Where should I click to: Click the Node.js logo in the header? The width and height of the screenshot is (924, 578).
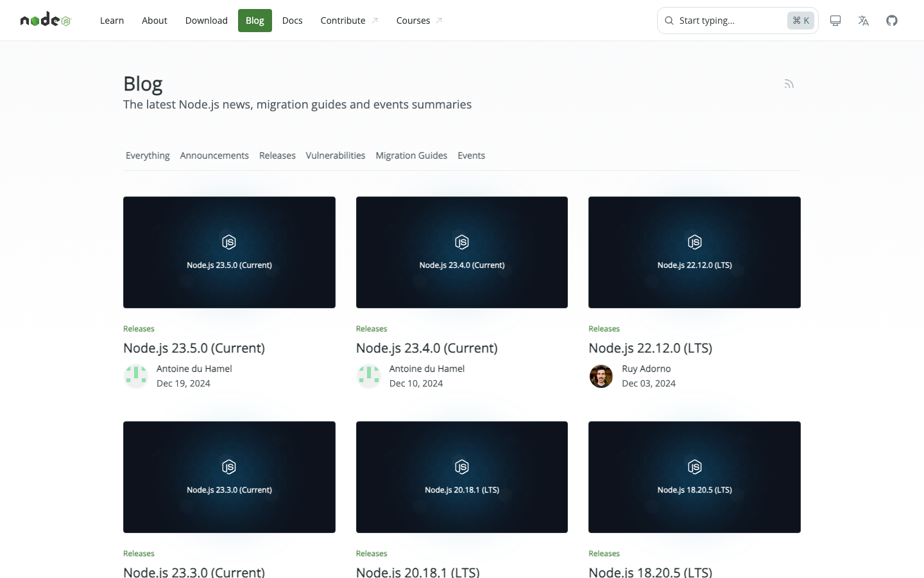pos(45,21)
